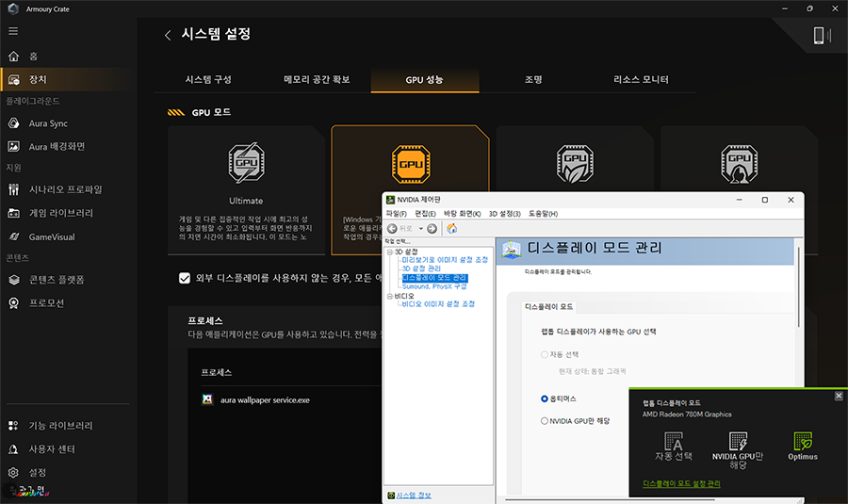Go back from 시스템 설정 page
The image size is (848, 504).
[168, 35]
